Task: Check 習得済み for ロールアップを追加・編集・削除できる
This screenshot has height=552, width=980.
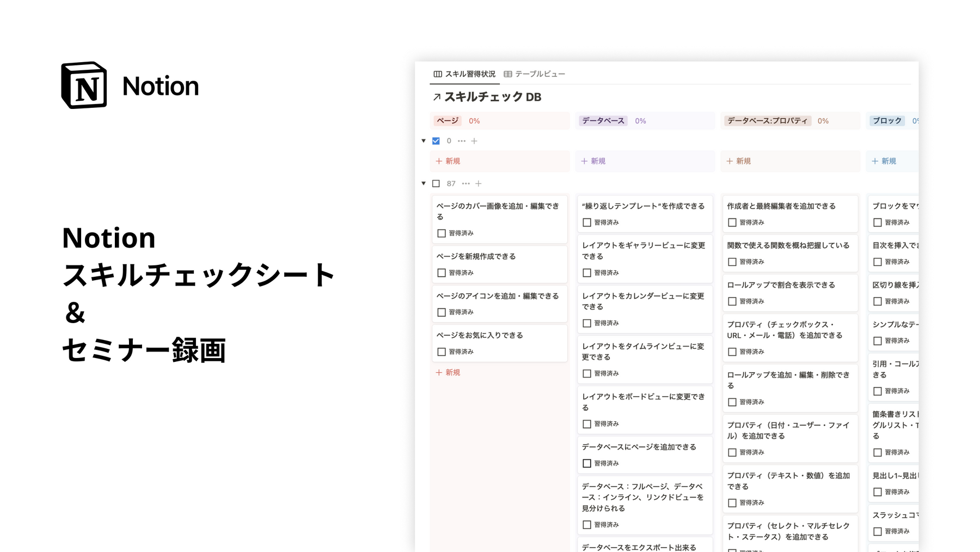Action: pos(732,402)
